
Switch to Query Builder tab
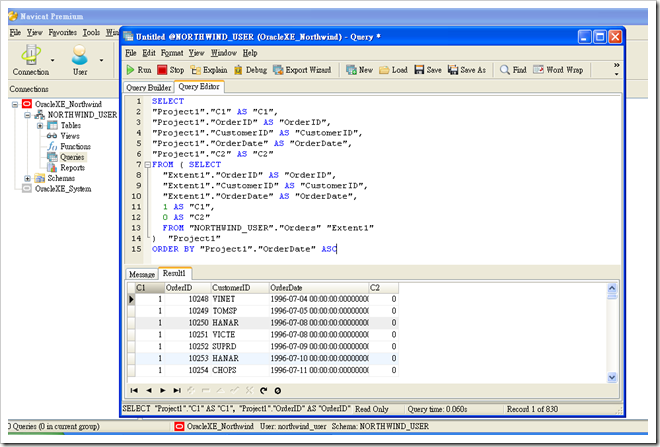tap(148, 88)
